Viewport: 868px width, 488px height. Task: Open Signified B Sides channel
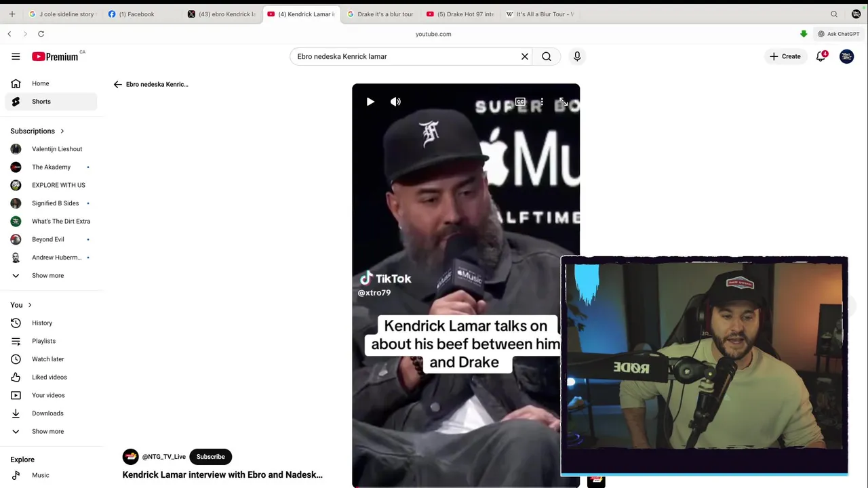[x=52, y=203]
